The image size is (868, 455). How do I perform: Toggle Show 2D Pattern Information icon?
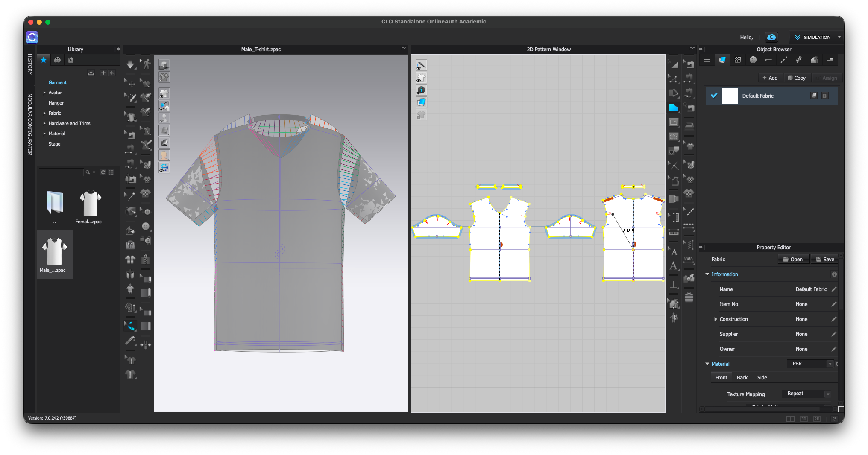(421, 90)
